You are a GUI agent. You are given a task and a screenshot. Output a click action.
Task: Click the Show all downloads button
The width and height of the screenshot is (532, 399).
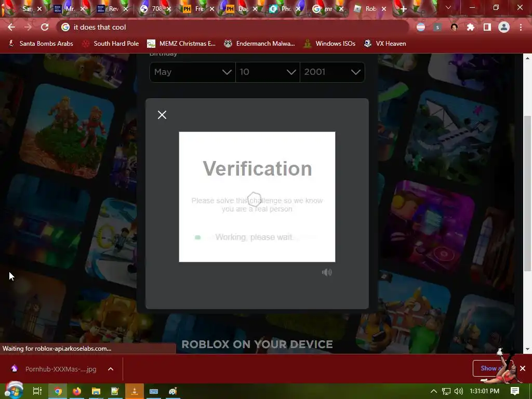[x=493, y=368]
